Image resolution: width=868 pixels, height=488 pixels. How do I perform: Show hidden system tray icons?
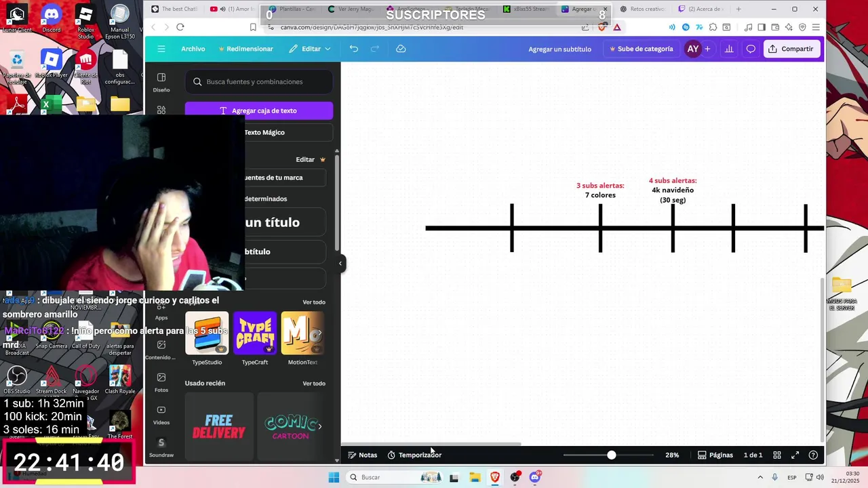(x=759, y=477)
